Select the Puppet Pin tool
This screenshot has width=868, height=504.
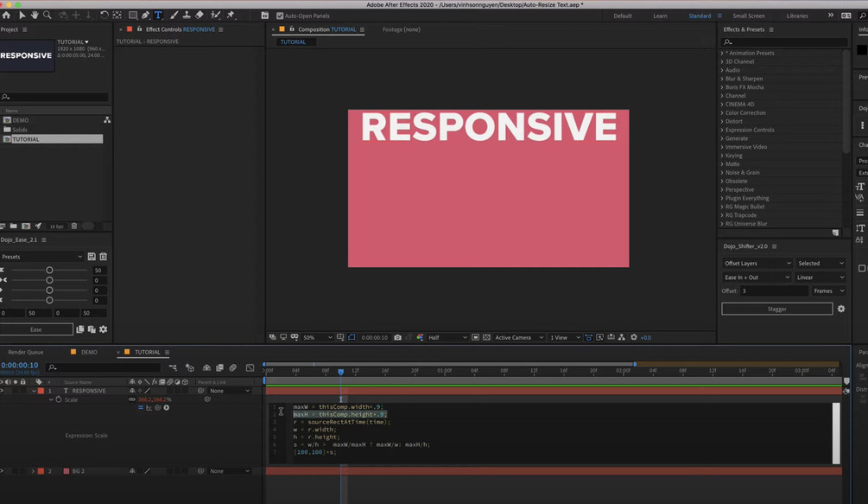231,16
